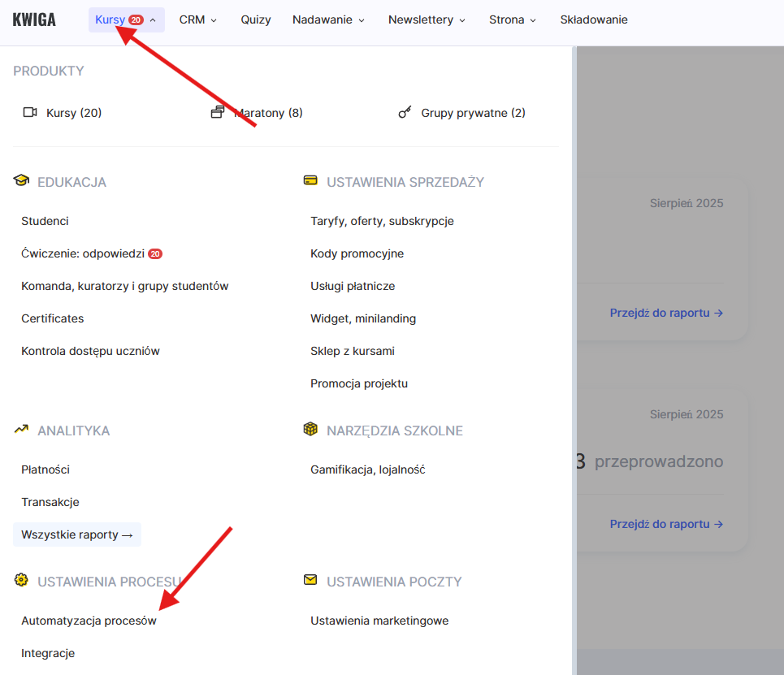Click the key icon for Grupy prywatne
The width and height of the screenshot is (784, 675).
pos(405,113)
